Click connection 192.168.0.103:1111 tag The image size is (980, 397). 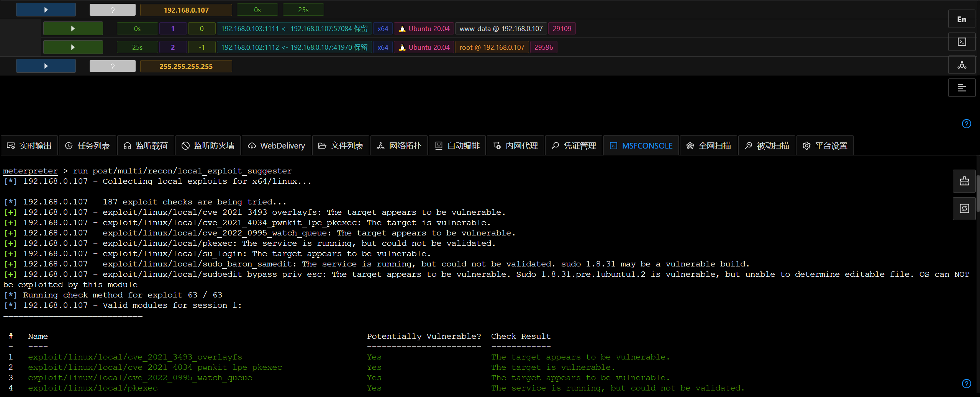294,28
